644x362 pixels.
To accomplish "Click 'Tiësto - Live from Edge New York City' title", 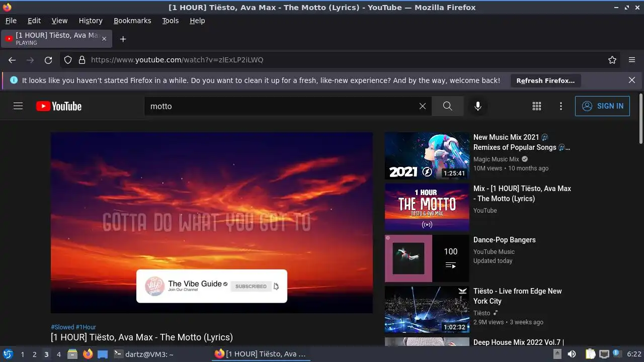I will [x=517, y=296].
